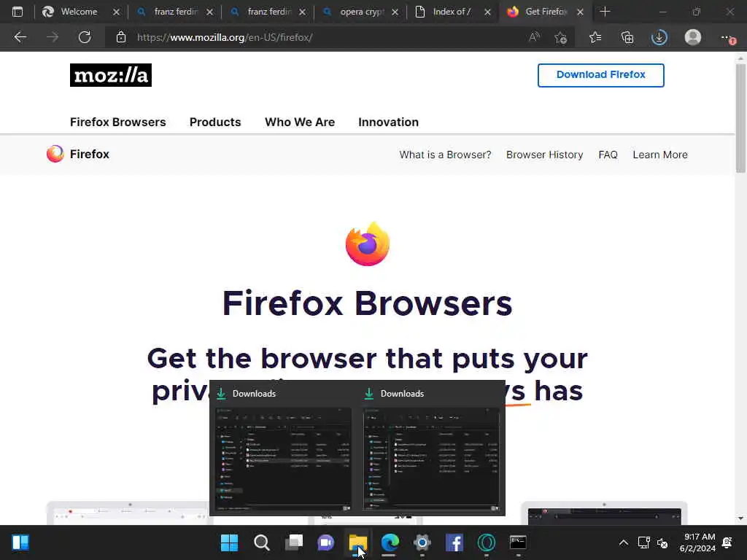Click the Mozilla logo
Image resolution: width=747 pixels, height=560 pixels.
click(x=111, y=75)
